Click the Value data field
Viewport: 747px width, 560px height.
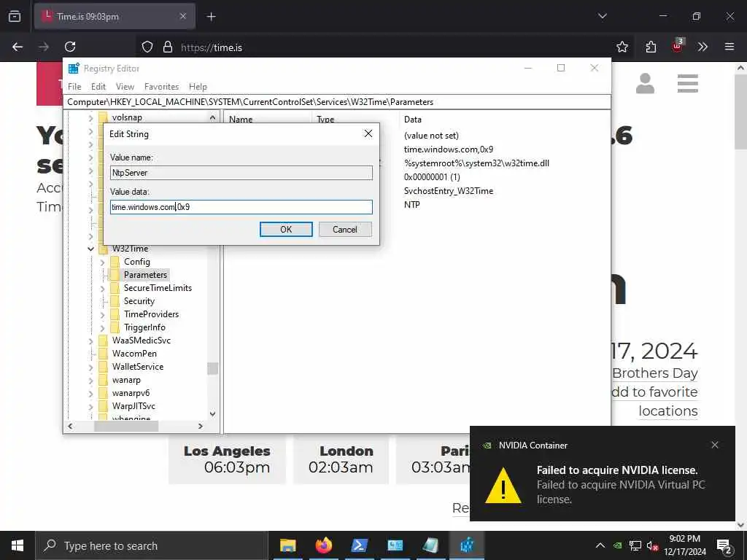click(x=241, y=206)
